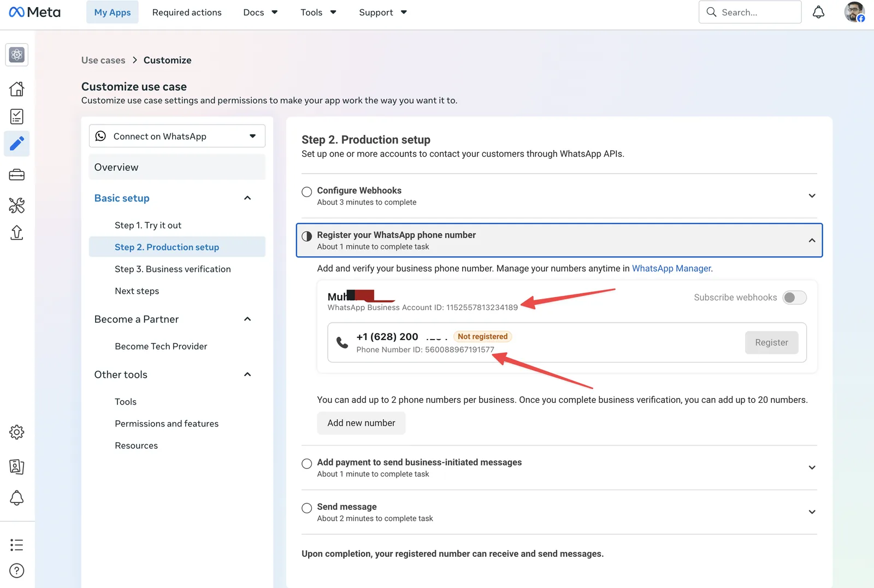Toggle the Subscribe webhooks switch
Screen dimensions: 874x588
(794, 298)
